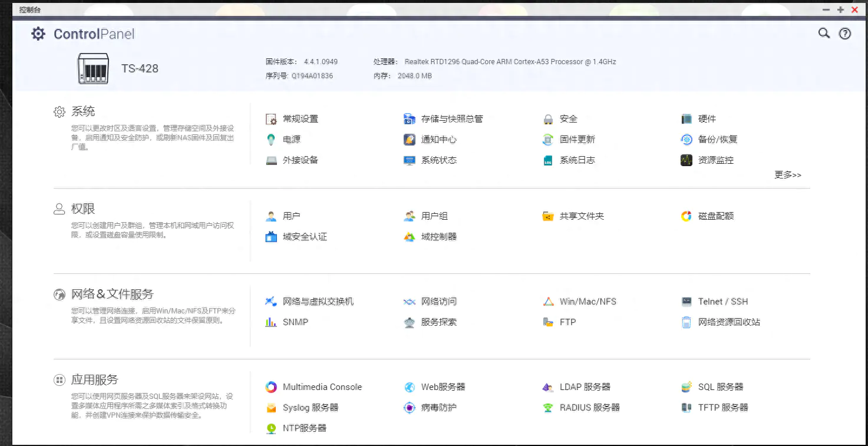Screen dimensions: 868x446
Task: Open the 资源监控 resource monitor icon
Action: coord(687,160)
